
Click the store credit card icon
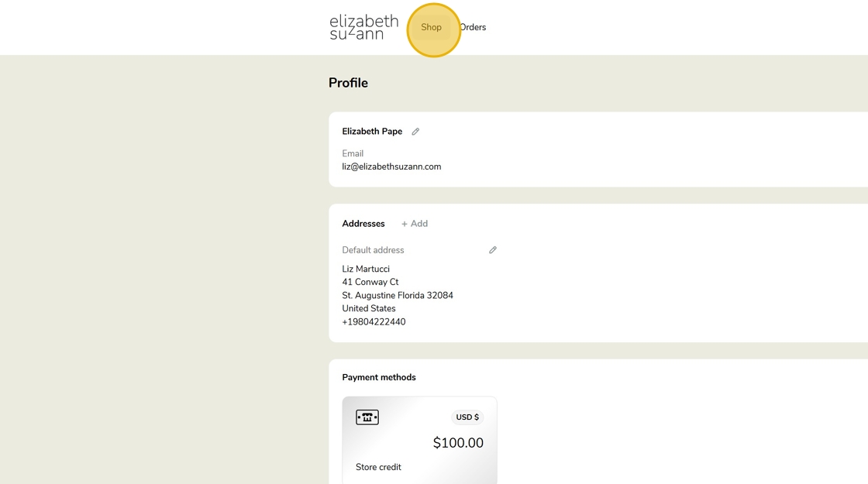point(367,417)
